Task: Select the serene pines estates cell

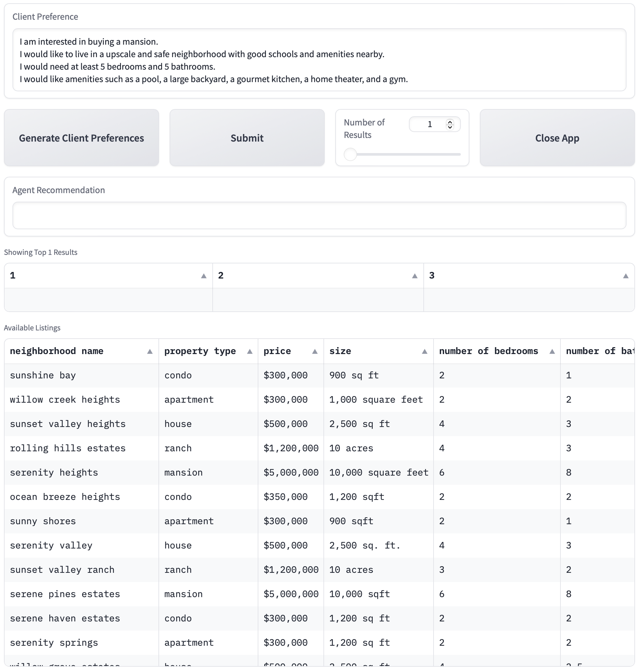Action: pyautogui.click(x=65, y=594)
